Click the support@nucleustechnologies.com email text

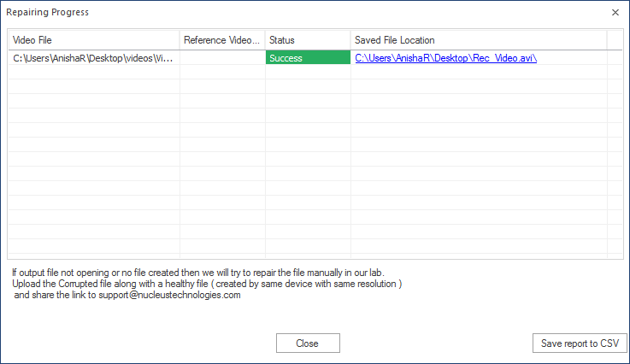pos(169,295)
